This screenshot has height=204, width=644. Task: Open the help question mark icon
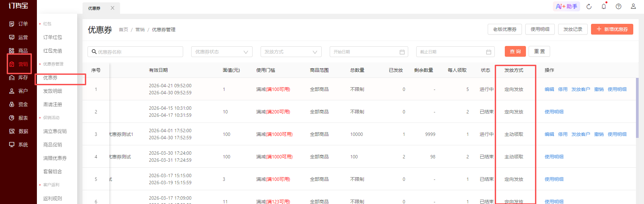(619, 6)
